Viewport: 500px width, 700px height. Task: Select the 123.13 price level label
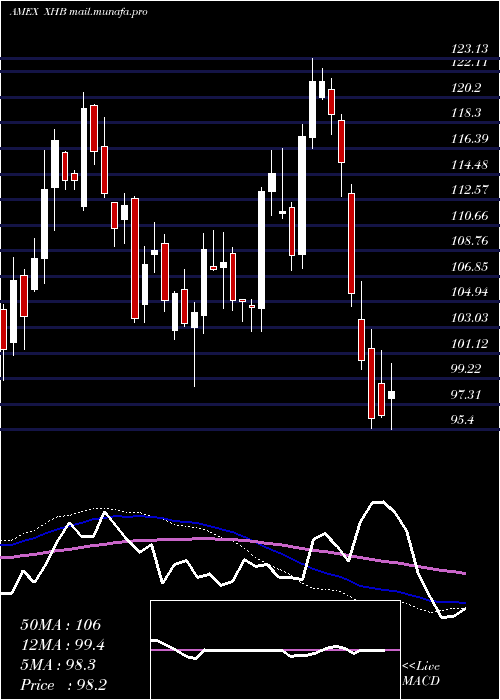point(470,50)
